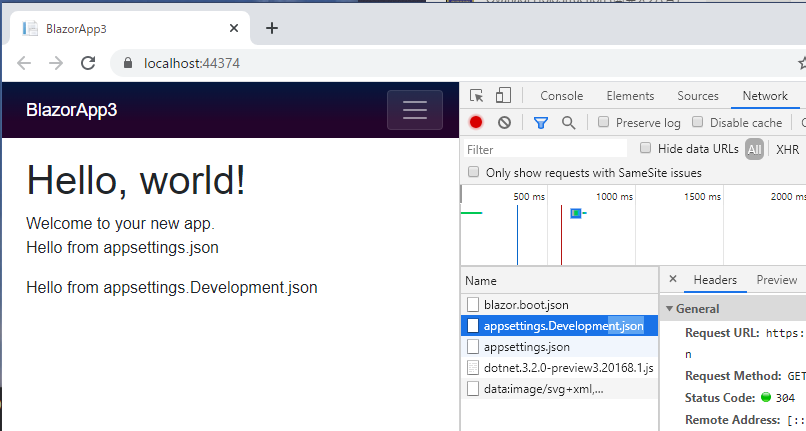Click the Hello from appsettings.Development.json text

pyautogui.click(x=172, y=287)
